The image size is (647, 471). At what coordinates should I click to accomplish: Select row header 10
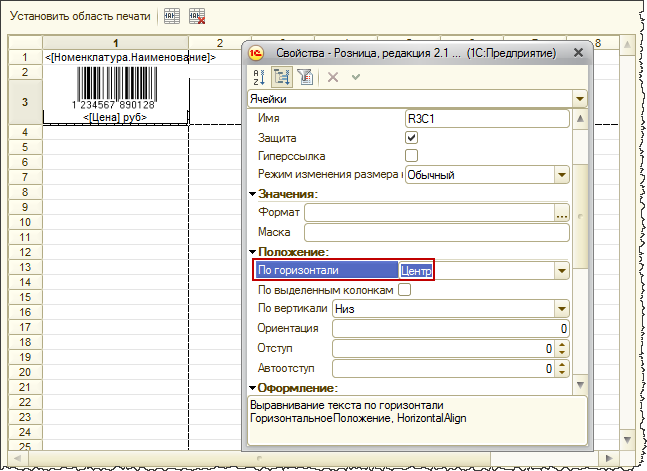25,222
